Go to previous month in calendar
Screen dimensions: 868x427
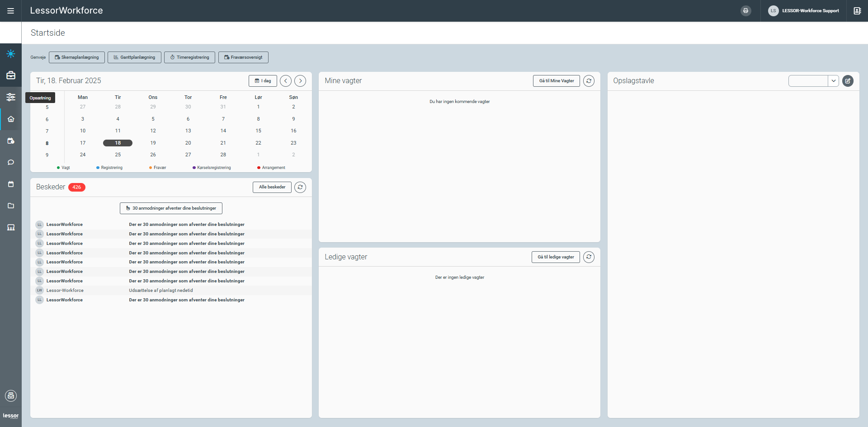[x=286, y=81]
